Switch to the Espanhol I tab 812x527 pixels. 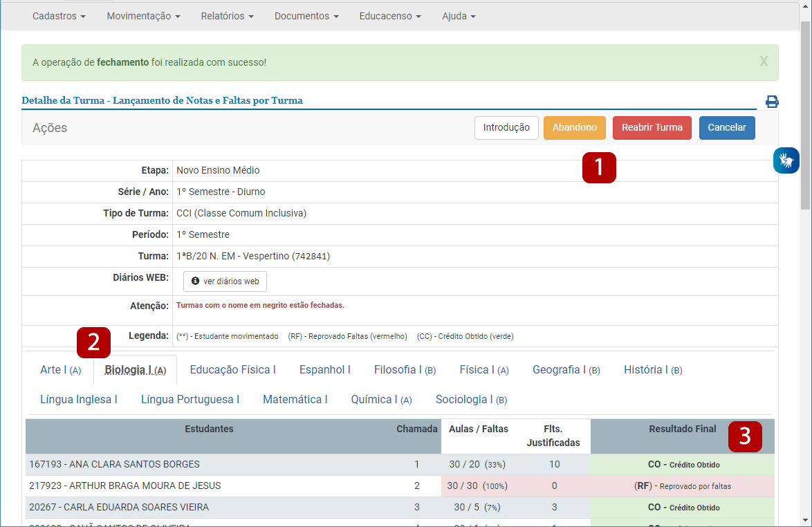click(x=324, y=370)
